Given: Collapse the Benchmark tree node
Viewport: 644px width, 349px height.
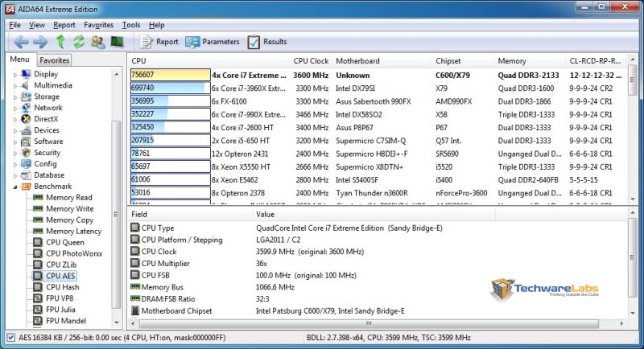Looking at the screenshot, I should 15,187.
